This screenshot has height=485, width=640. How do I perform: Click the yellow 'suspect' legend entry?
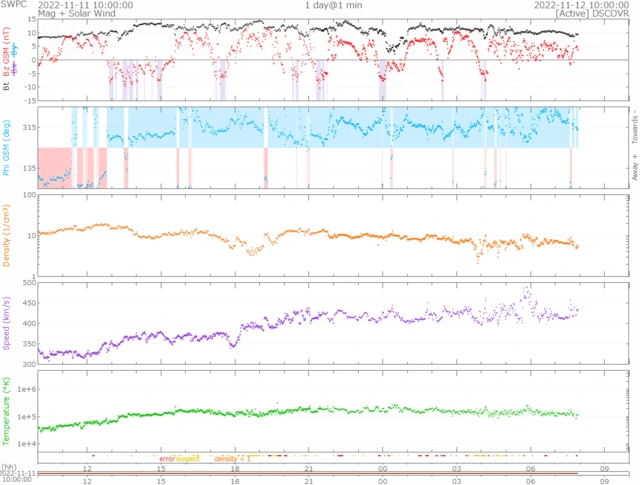pyautogui.click(x=187, y=458)
